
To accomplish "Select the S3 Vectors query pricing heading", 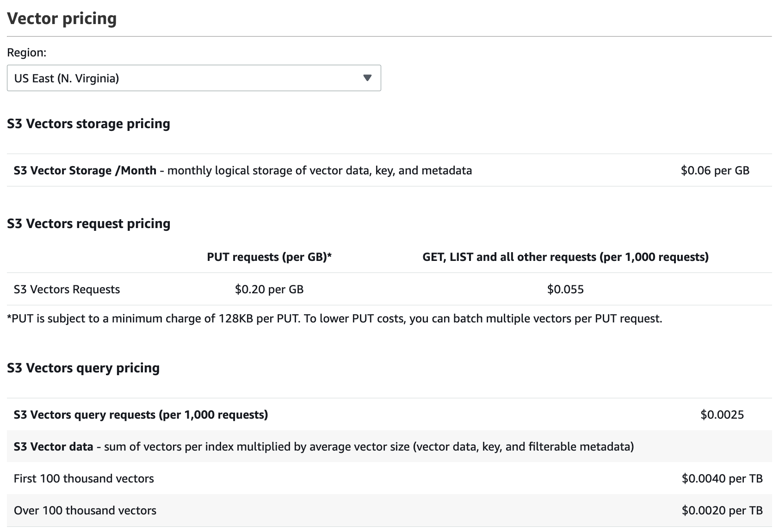I will pyautogui.click(x=83, y=368).
